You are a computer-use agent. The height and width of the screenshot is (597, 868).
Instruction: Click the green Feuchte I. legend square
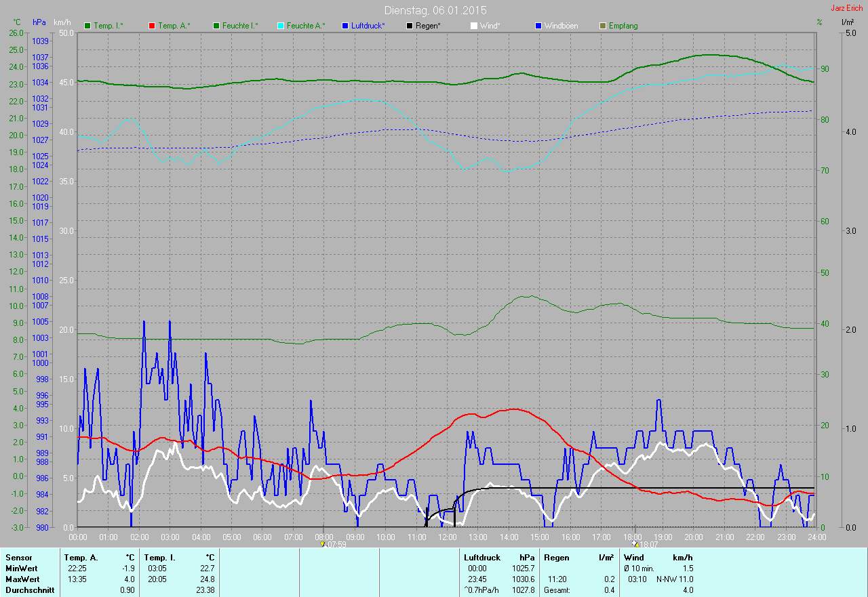(217, 26)
